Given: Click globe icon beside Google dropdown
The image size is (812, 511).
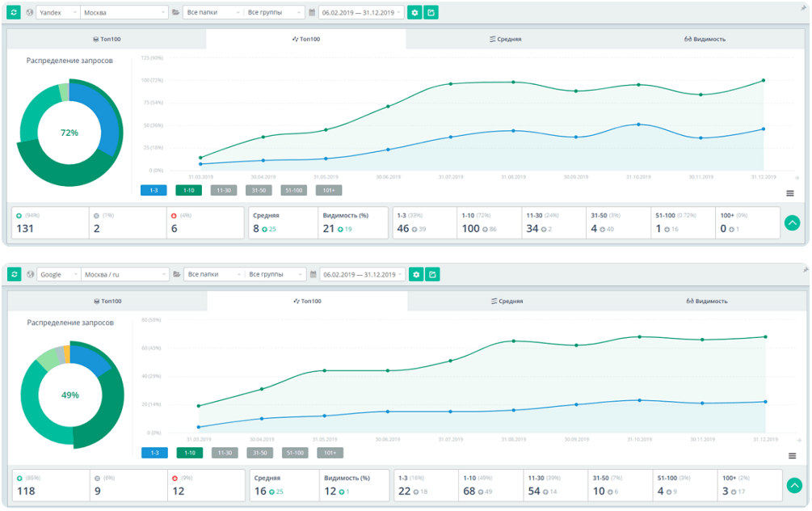Looking at the screenshot, I should (31, 274).
